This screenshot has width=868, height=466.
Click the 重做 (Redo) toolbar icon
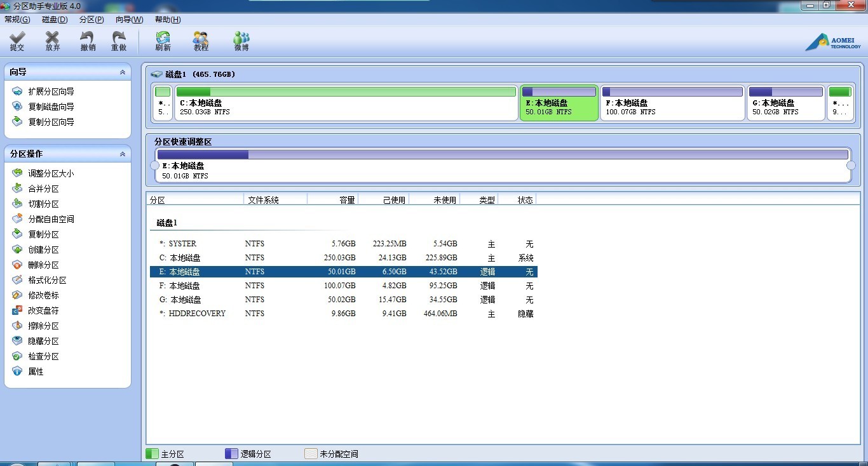click(x=119, y=42)
